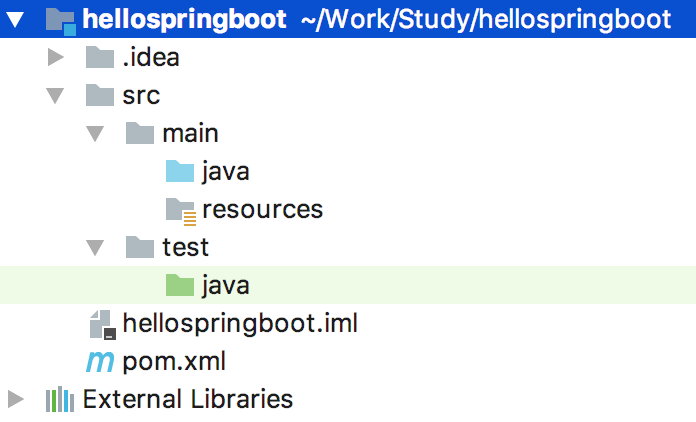Viewport: 696px width, 422px height.
Task: Click the .idea folder icon
Action: coord(100,57)
